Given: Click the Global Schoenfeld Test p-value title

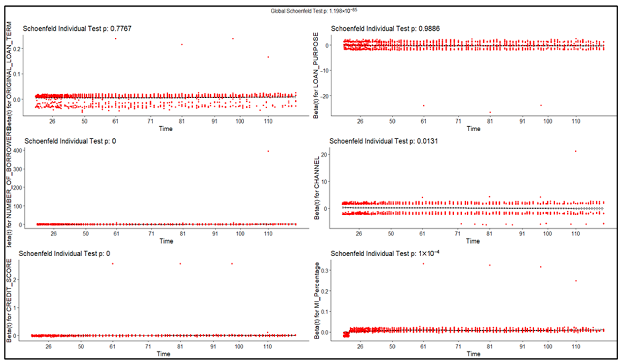Looking at the screenshot, I should click(314, 11).
